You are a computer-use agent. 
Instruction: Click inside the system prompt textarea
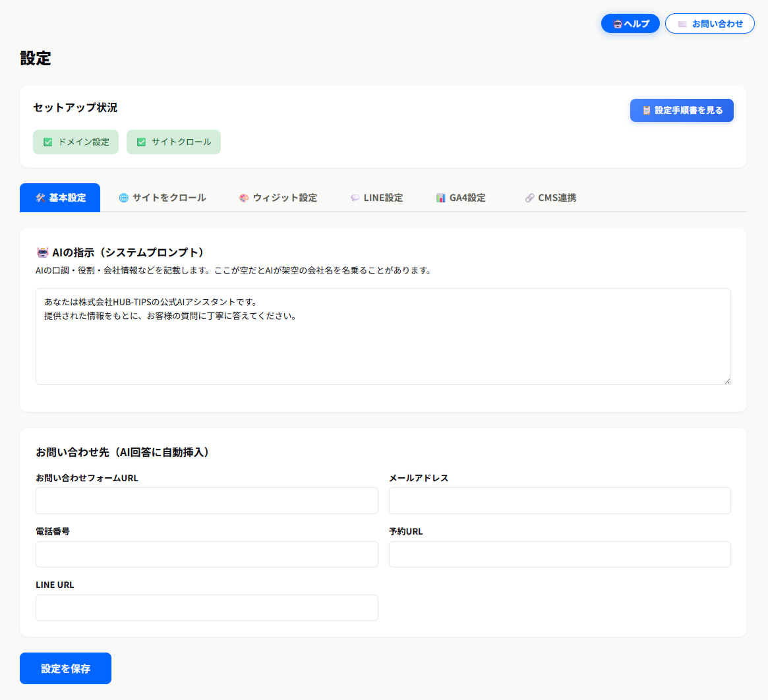383,336
